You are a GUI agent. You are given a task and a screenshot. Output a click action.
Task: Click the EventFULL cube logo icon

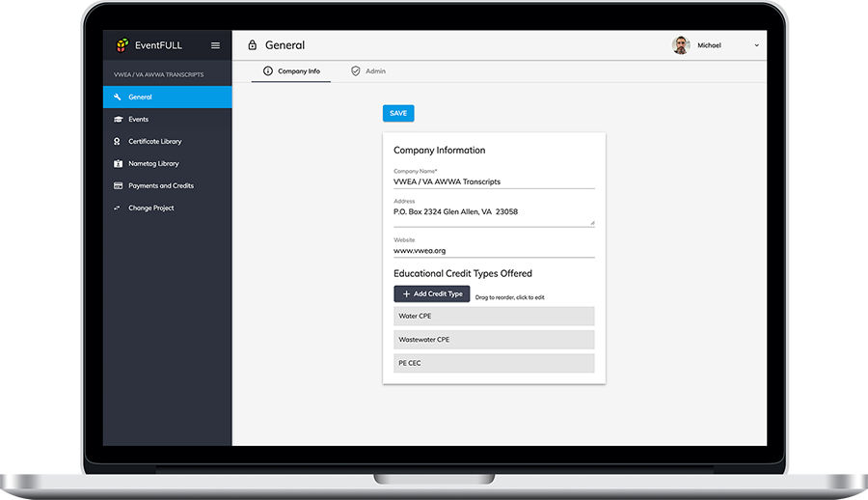point(122,44)
